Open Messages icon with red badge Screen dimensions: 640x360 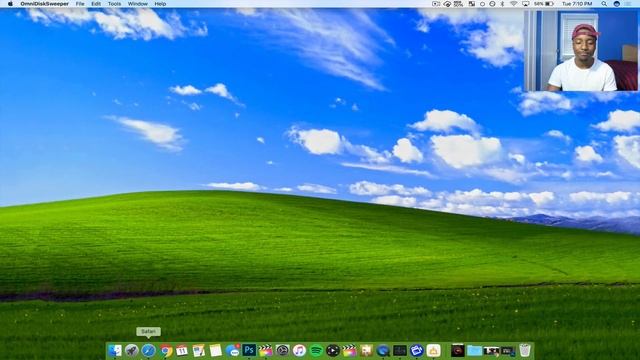(232, 350)
